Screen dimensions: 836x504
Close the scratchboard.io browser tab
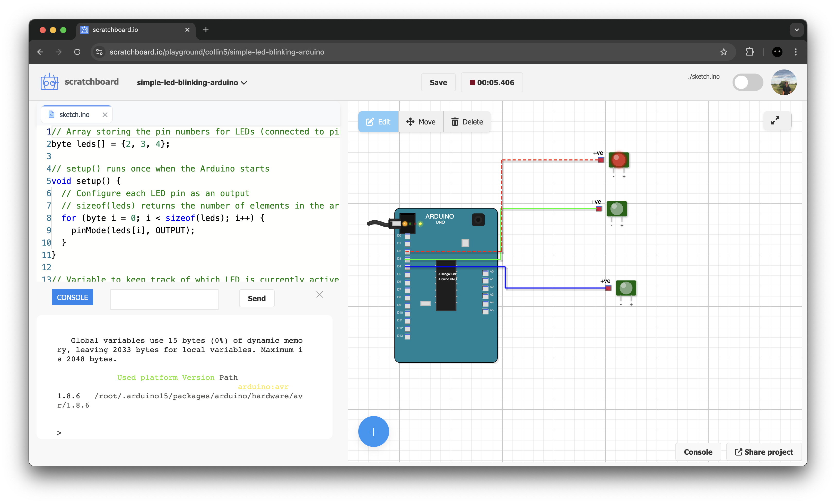pos(187,30)
